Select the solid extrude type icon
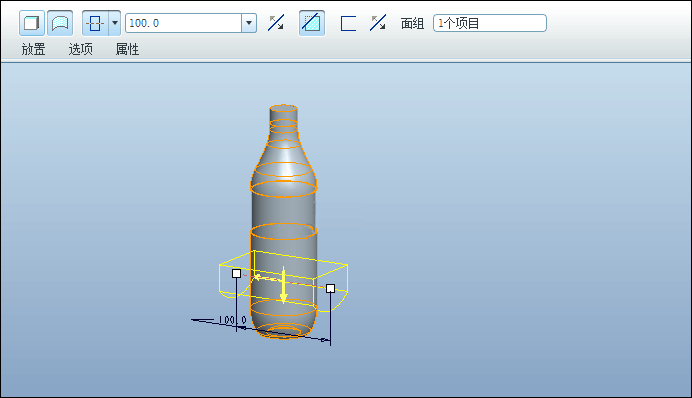 pos(32,23)
